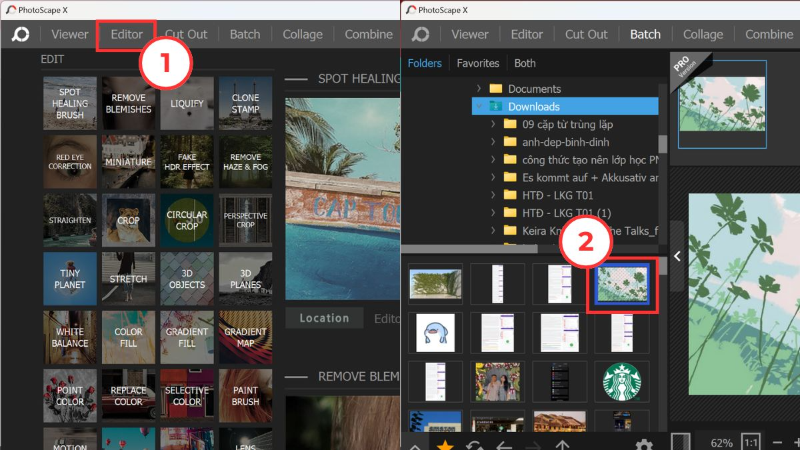The height and width of the screenshot is (450, 800).
Task: Select the Spot Healing Brush tool
Action: [70, 103]
